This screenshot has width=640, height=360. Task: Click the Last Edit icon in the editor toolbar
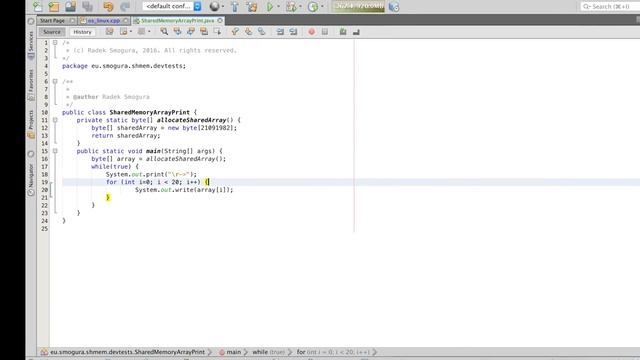pos(109,31)
